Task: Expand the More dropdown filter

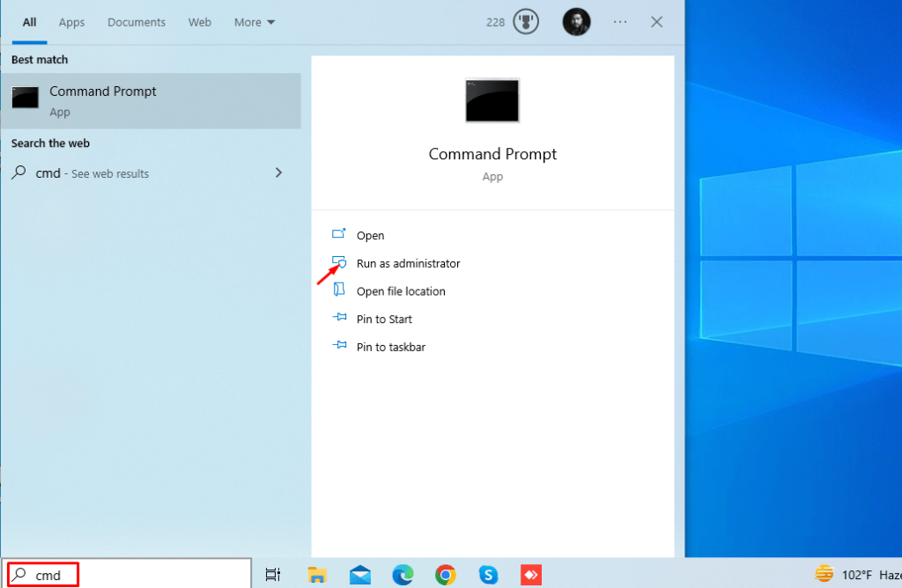Action: pyautogui.click(x=255, y=22)
